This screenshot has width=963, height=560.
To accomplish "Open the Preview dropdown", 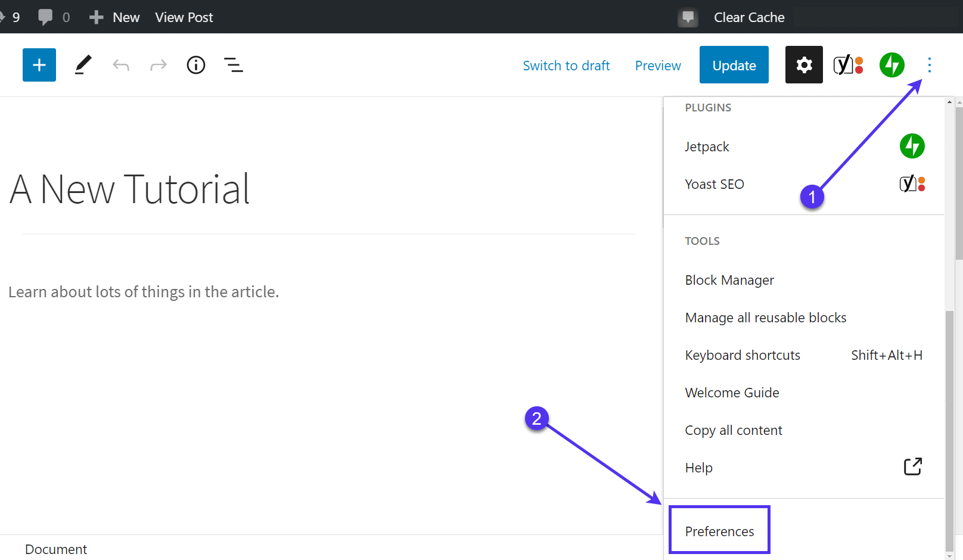I will (x=657, y=66).
